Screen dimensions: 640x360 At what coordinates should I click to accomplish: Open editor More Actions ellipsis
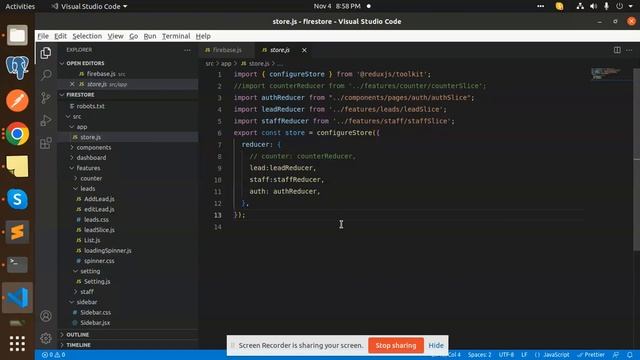point(629,50)
